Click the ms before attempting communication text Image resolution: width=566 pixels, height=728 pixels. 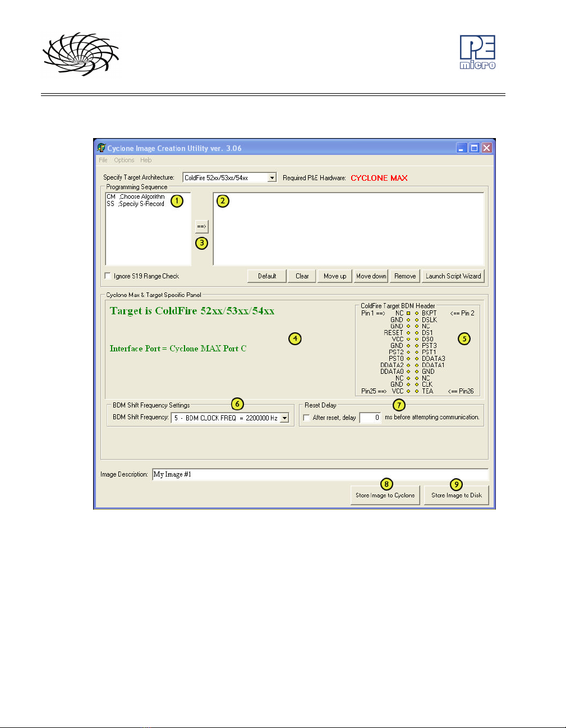click(x=432, y=418)
